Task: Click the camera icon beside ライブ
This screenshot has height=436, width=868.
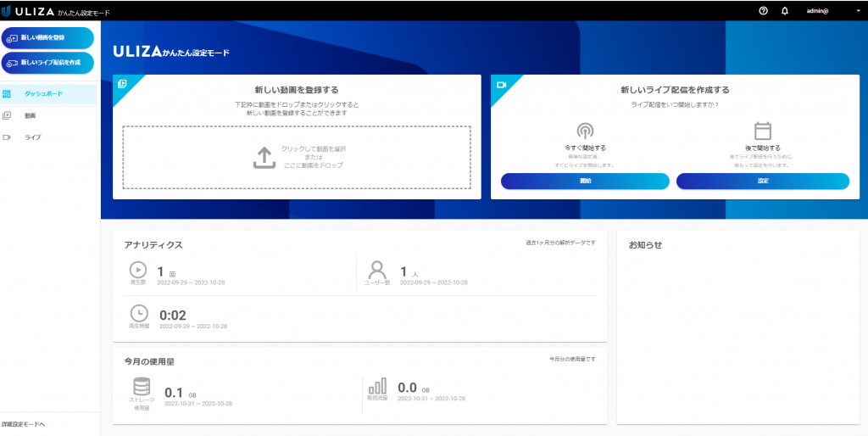Action: pyautogui.click(x=7, y=137)
